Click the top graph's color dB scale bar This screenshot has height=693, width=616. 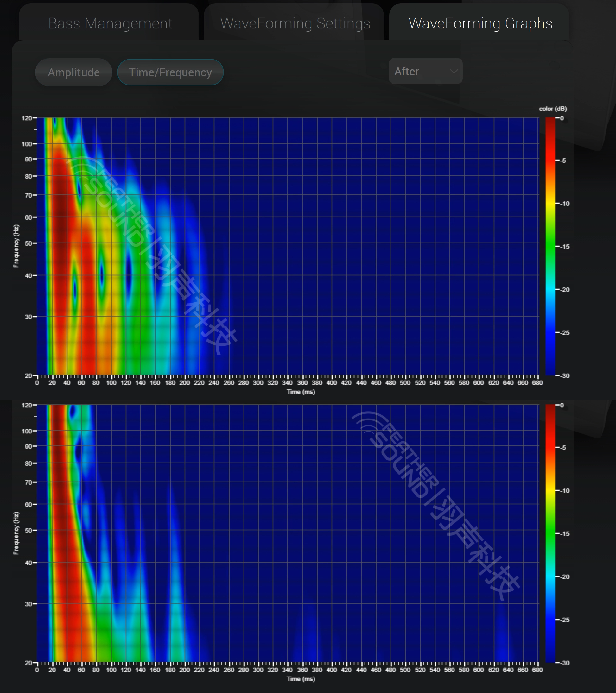click(x=550, y=247)
